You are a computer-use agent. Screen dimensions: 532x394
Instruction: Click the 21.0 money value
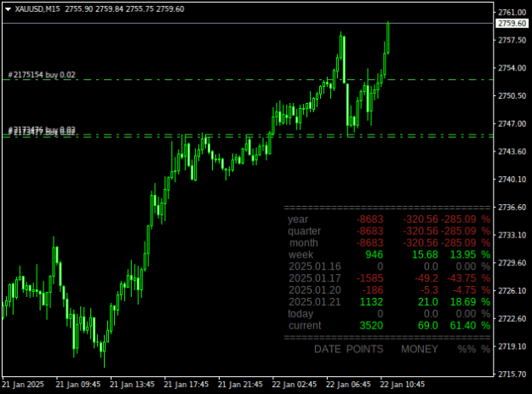[428, 302]
